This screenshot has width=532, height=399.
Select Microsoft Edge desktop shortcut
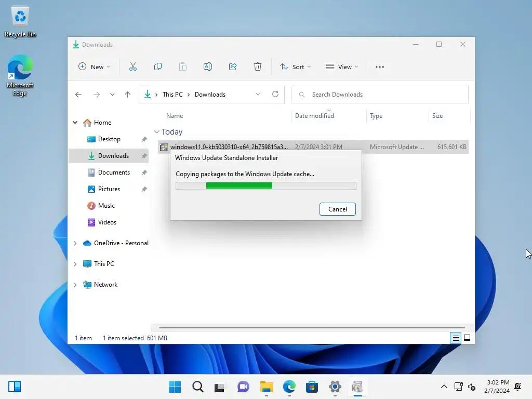[x=20, y=75]
